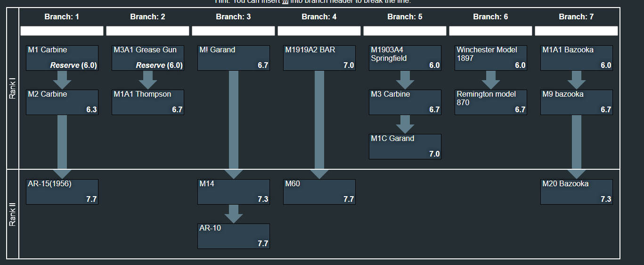Select the Winchester Model 1897 card
The width and height of the screenshot is (644, 265).
491,58
